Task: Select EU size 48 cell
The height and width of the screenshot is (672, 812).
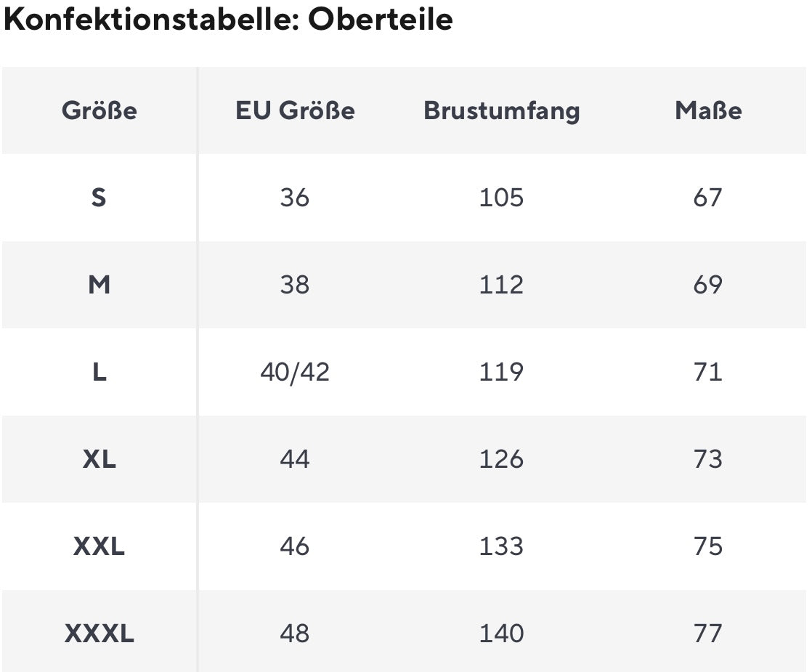Action: click(295, 633)
